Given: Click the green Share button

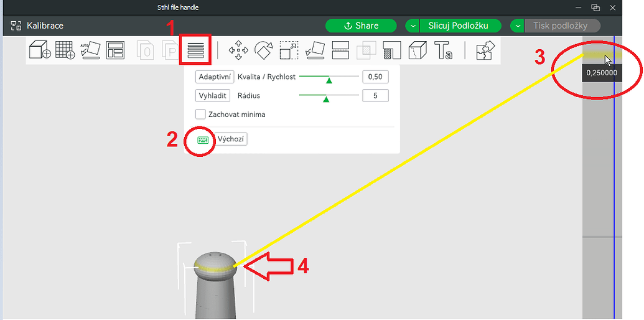Looking at the screenshot, I should tap(361, 26).
